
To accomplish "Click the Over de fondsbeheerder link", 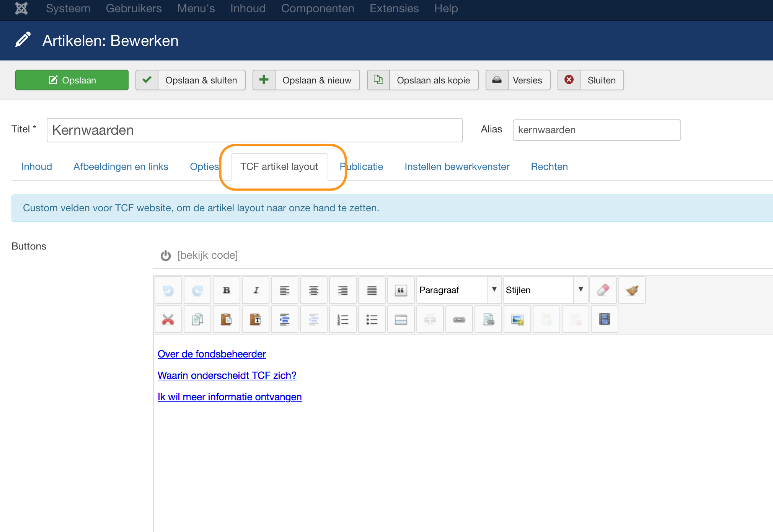I will pos(212,354).
